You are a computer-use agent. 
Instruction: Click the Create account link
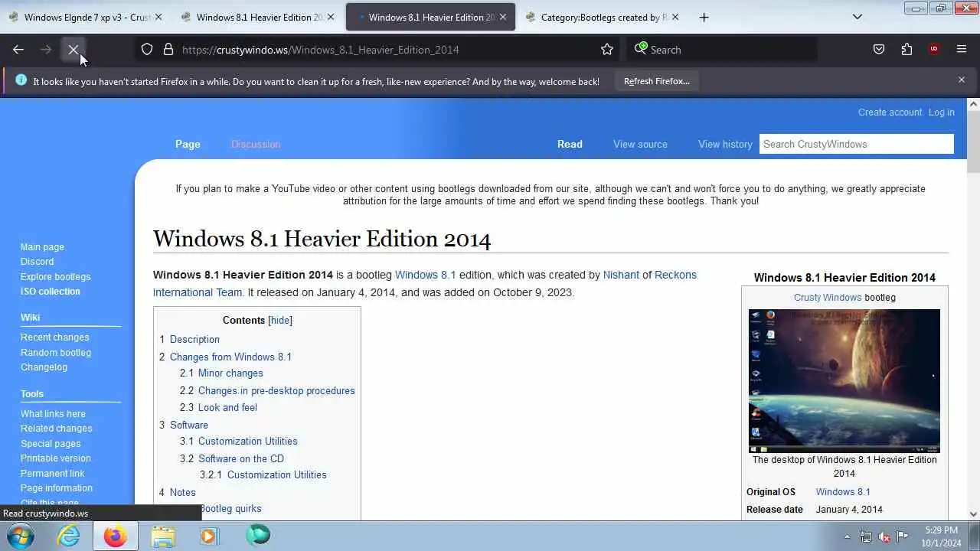pos(890,112)
